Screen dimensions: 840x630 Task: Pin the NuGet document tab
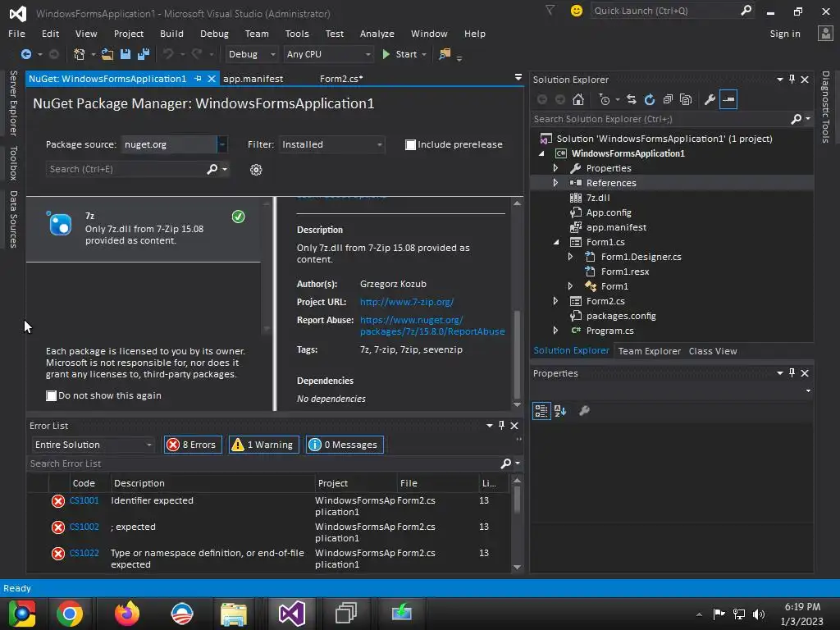[198, 79]
